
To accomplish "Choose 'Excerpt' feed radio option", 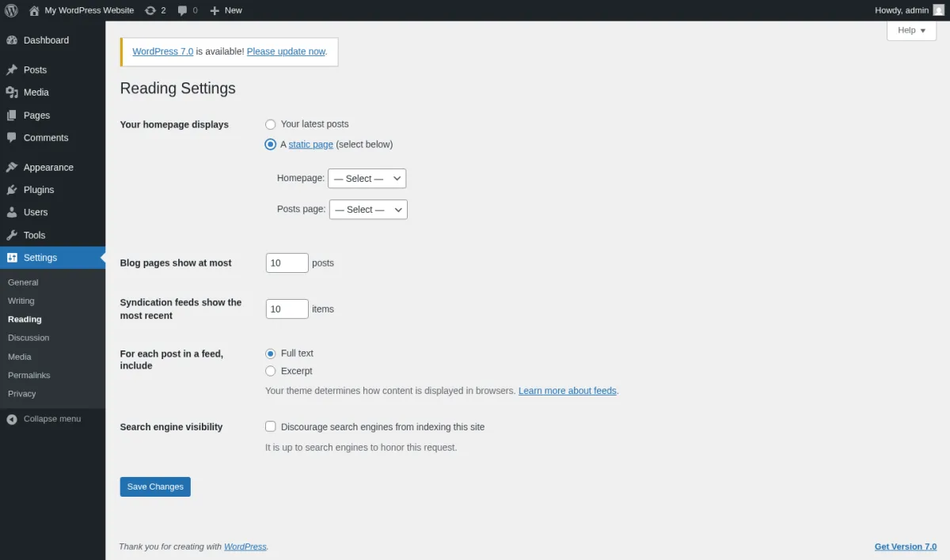I will tap(271, 371).
